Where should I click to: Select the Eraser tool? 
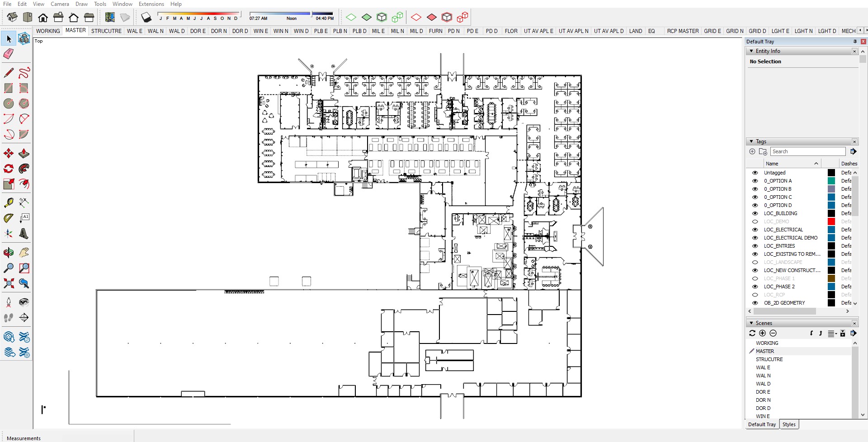click(x=8, y=54)
